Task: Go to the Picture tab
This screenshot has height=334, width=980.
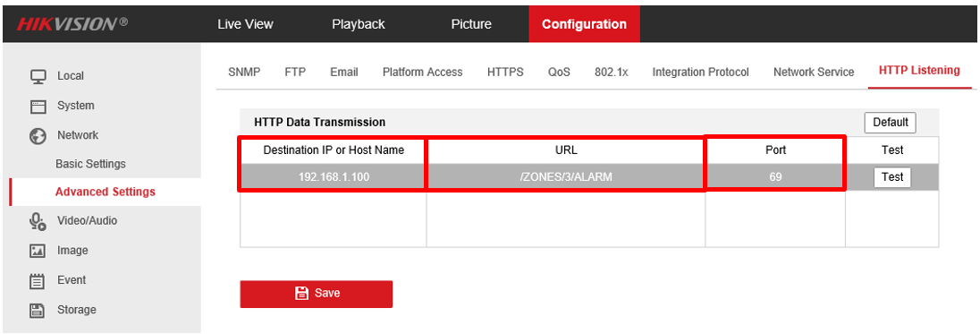Action: pyautogui.click(x=471, y=24)
